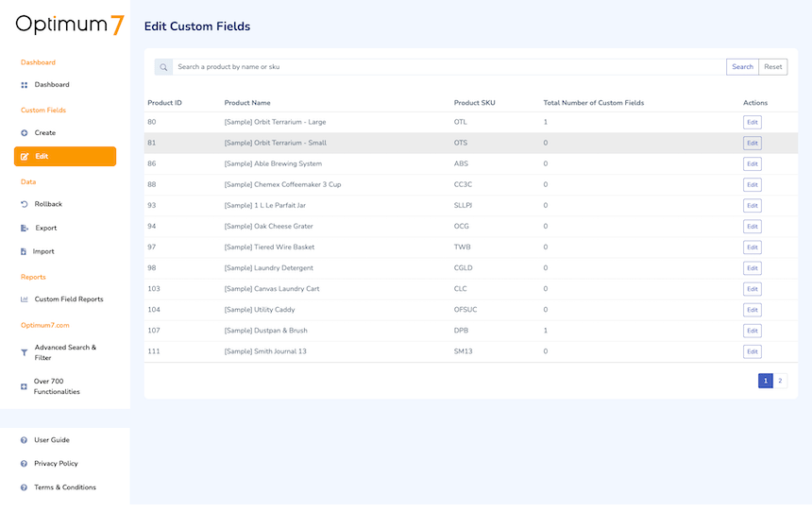
Task: Open the Dashboard menu item
Action: click(52, 84)
